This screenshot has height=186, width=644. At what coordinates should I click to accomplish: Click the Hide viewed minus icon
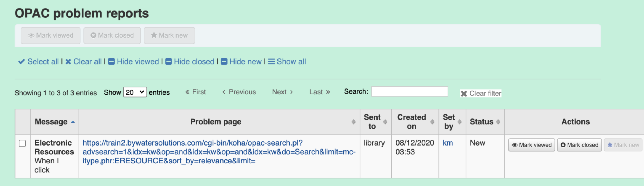(111, 62)
